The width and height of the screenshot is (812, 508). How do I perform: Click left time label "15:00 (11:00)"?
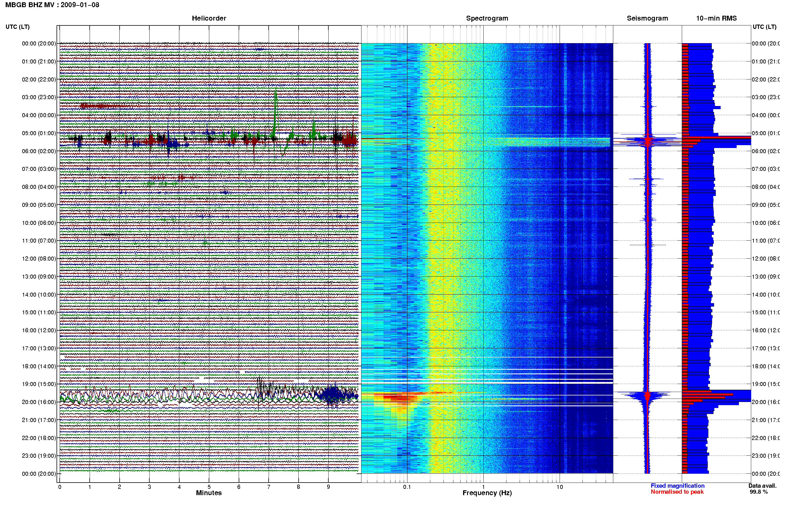click(39, 312)
